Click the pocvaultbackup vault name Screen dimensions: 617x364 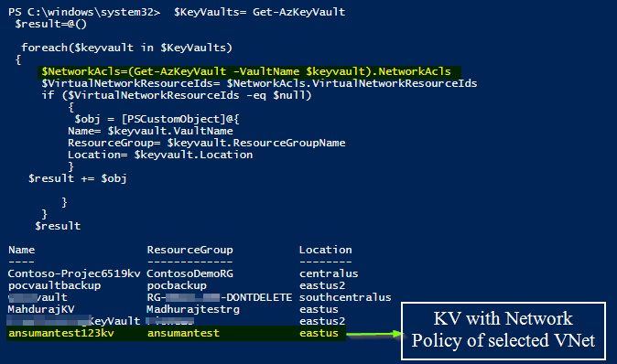click(55, 285)
